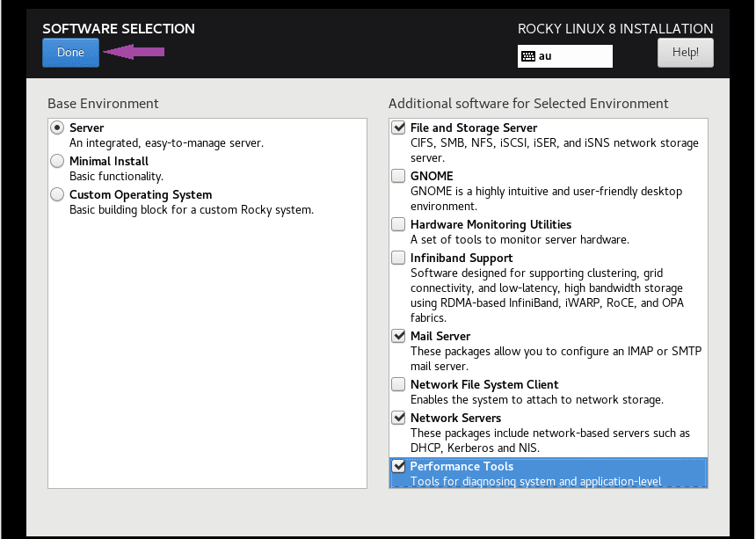Toggle the Performance Tools checkbox
Image resolution: width=756 pixels, height=539 pixels.
pos(398,466)
